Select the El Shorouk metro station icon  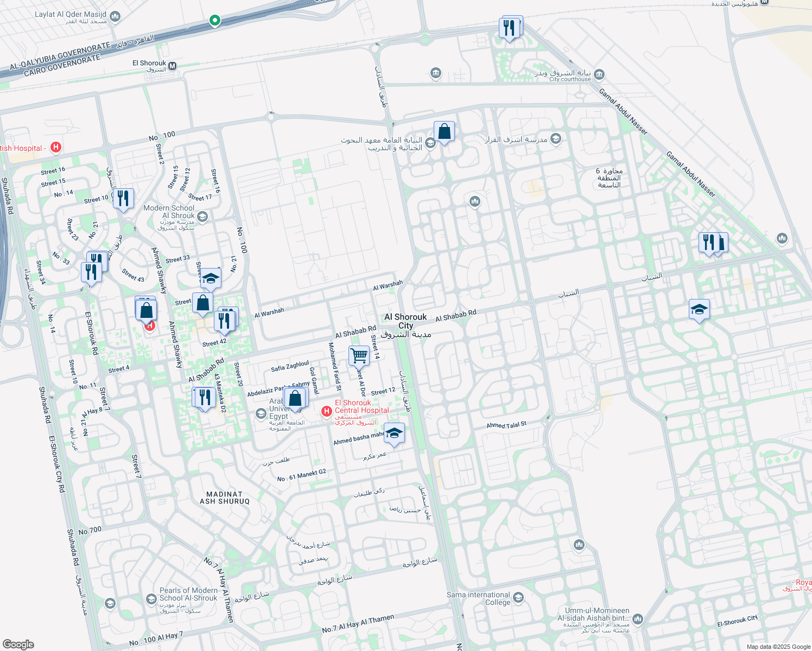pos(173,66)
